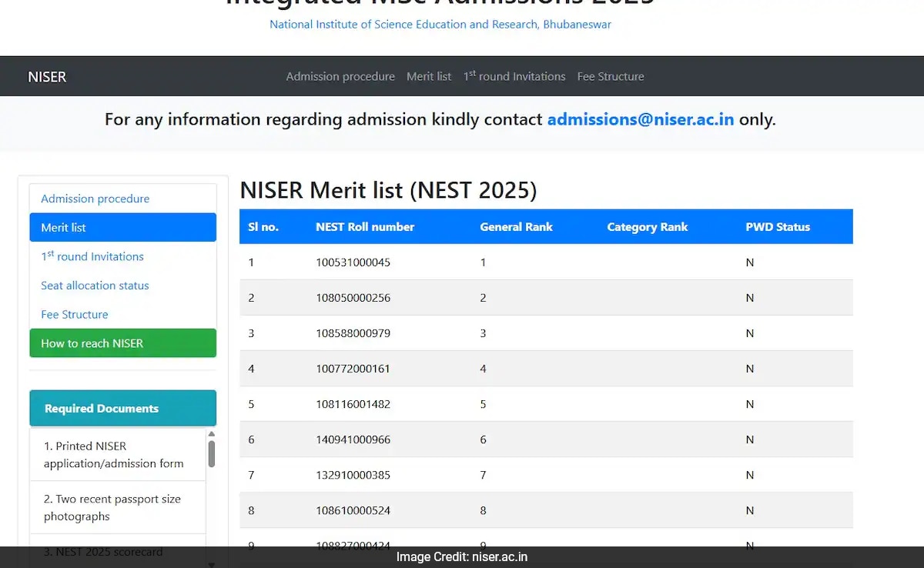Viewport: 924px width, 568px height.
Task: Click NEST Roll number column header
Action: (x=365, y=227)
